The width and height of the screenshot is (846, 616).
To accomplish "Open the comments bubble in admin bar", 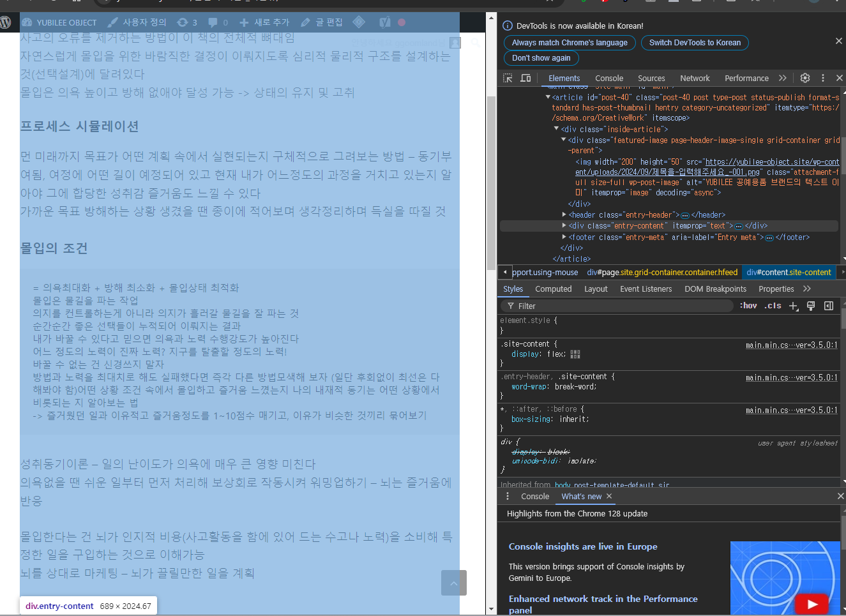I will tap(218, 22).
